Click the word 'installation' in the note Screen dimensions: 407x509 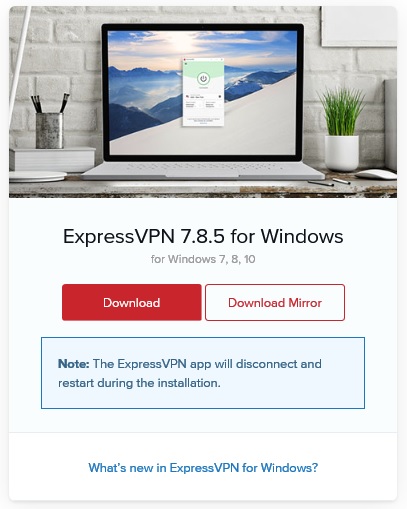(188, 383)
